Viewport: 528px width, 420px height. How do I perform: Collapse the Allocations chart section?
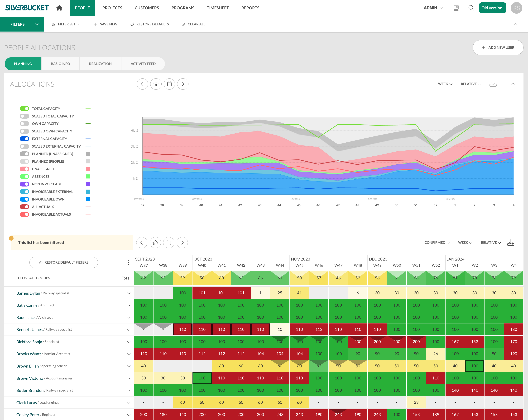pyautogui.click(x=513, y=84)
